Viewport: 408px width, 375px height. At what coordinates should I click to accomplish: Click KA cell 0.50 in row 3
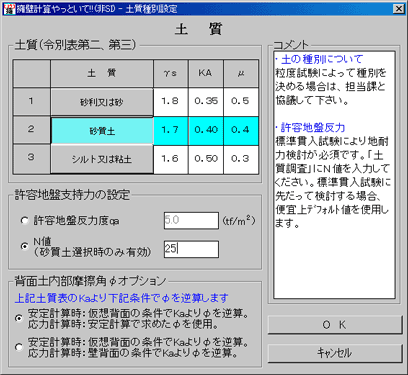(206, 159)
